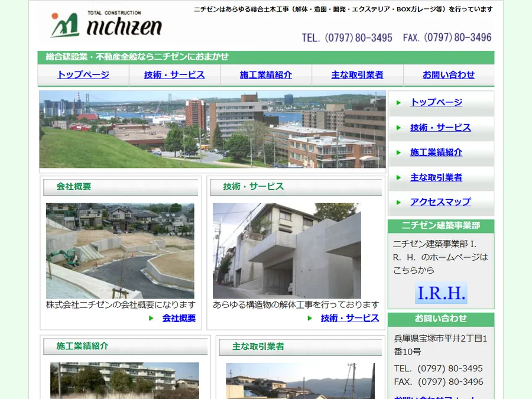532x399 pixels.
Task: Open トップページ in the top navigation bar
Action: 83,74
